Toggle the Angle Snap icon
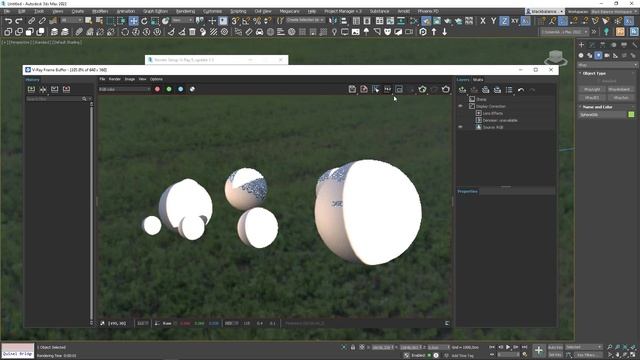 [246, 20]
